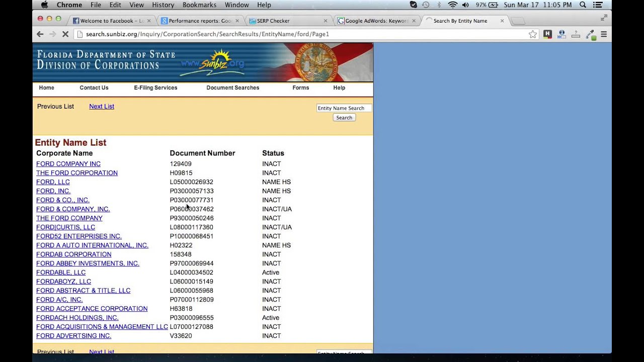Viewport: 644px width, 362px height.
Task: Open Spotlight search magnifier
Action: (583, 5)
